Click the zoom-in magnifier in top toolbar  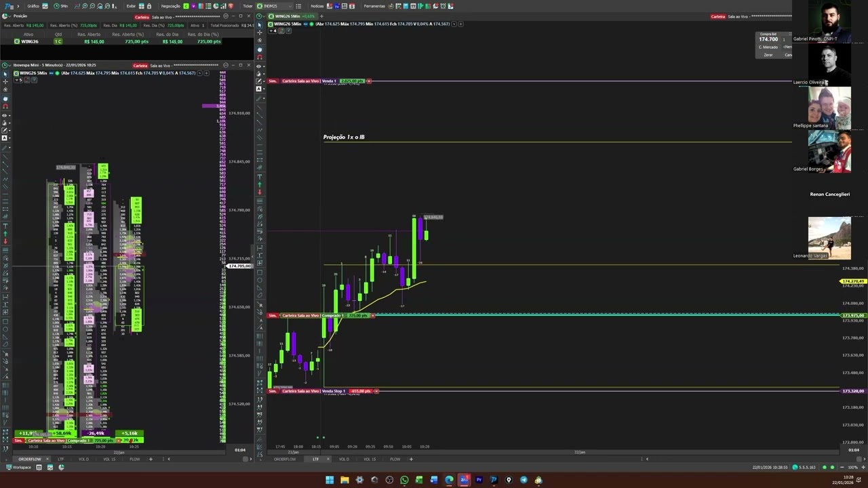pos(85,6)
